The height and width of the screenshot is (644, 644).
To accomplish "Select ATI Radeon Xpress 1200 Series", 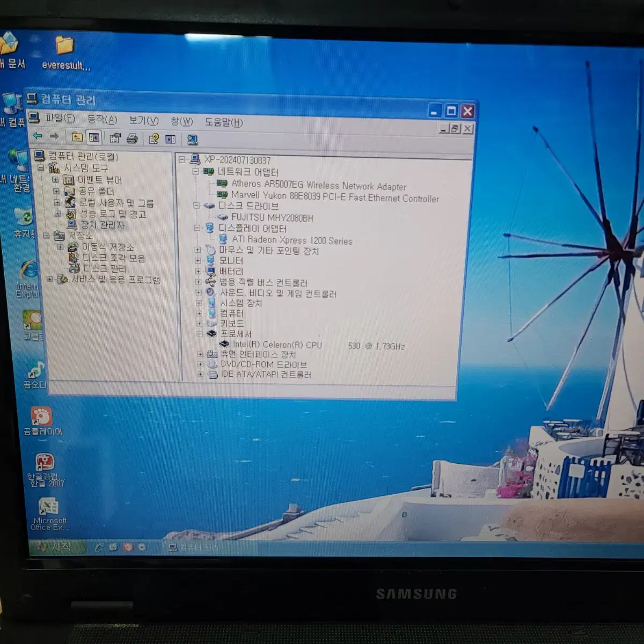I will 292,240.
